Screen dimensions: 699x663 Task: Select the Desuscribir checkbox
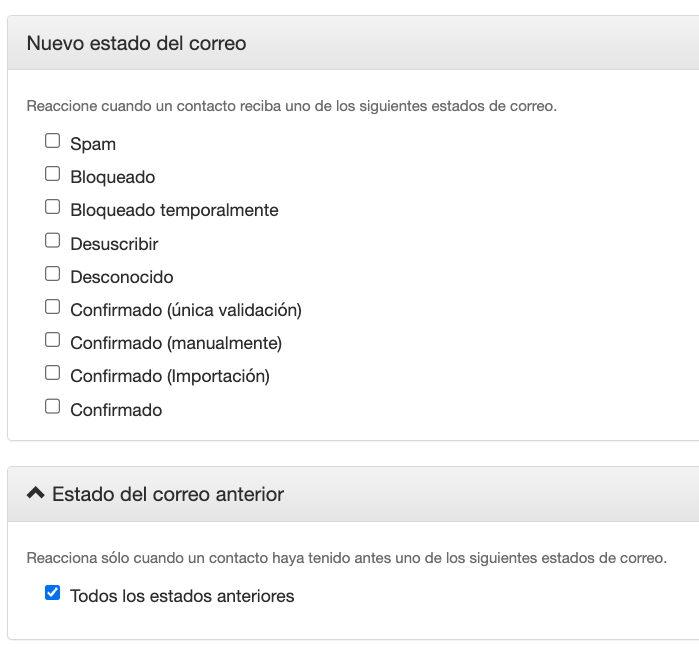point(53,240)
